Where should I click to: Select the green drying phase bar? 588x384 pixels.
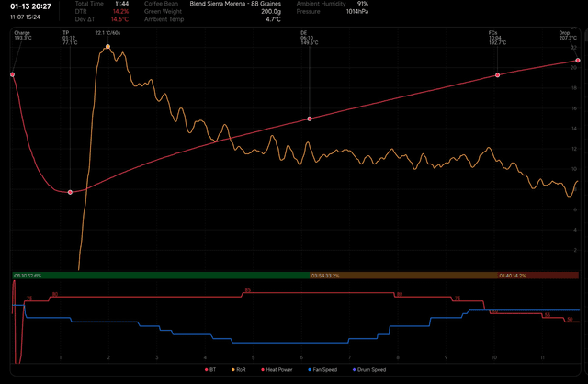pyautogui.click(x=161, y=275)
